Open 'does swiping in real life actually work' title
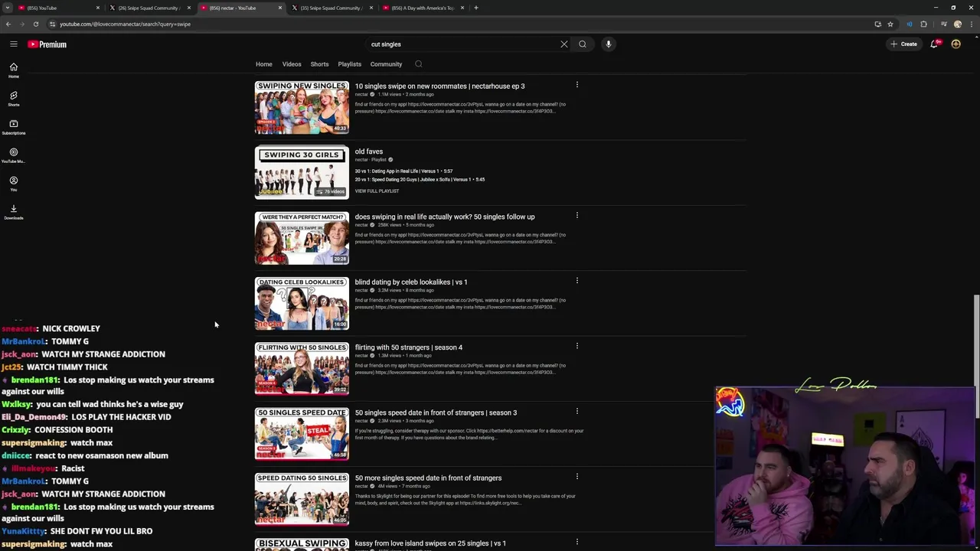 (445, 217)
